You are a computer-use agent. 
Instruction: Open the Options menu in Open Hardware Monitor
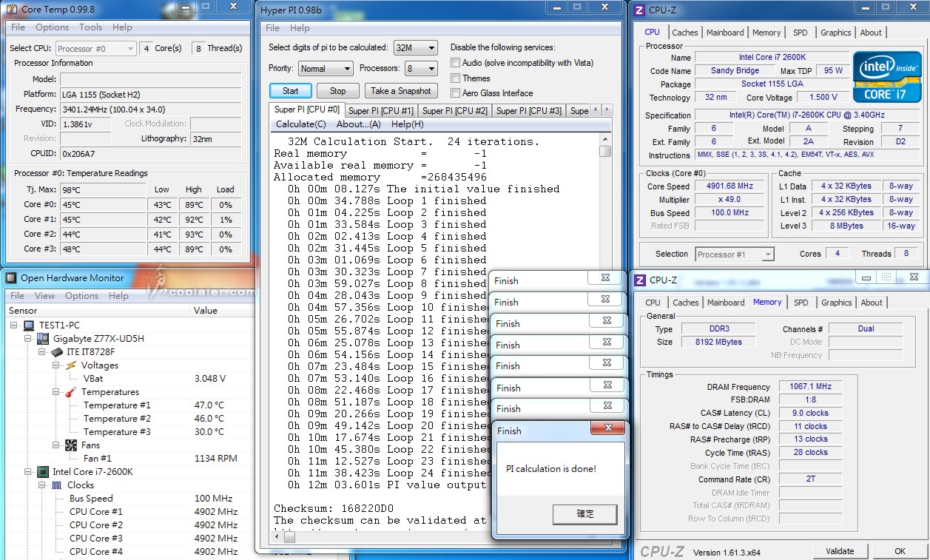(x=81, y=296)
